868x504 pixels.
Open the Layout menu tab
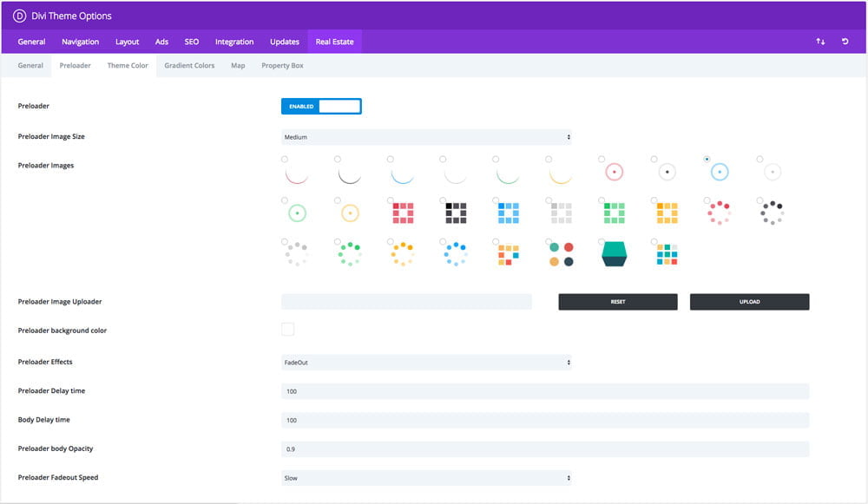point(127,42)
